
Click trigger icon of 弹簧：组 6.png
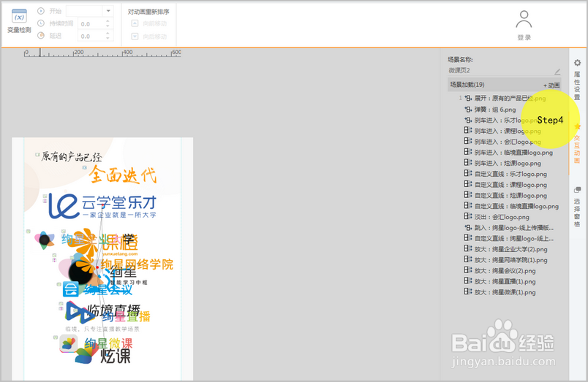tap(468, 110)
